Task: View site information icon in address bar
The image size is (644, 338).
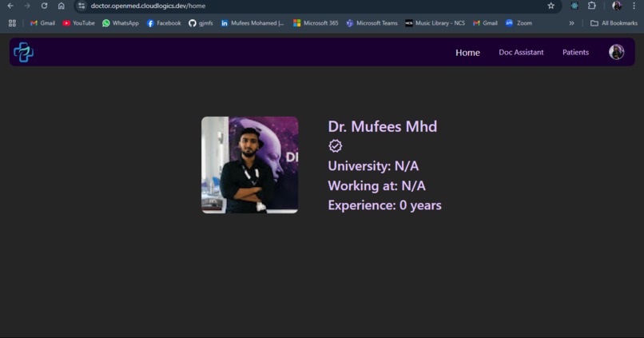Action: pyautogui.click(x=81, y=6)
